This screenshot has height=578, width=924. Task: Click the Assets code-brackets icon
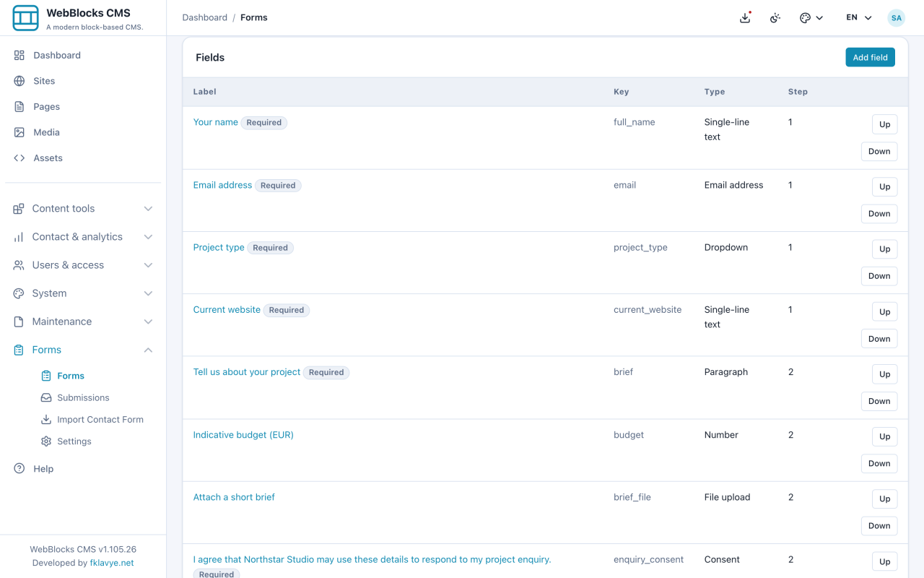click(19, 158)
